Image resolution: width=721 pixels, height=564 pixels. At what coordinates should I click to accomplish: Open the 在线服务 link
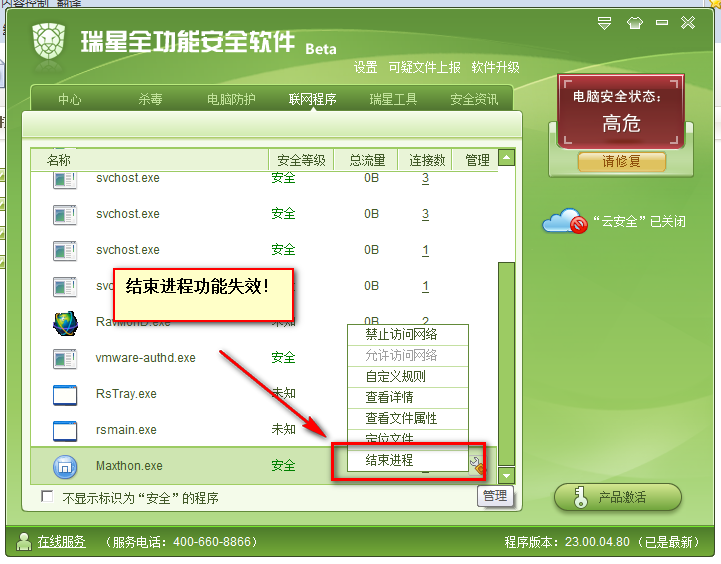click(x=62, y=541)
